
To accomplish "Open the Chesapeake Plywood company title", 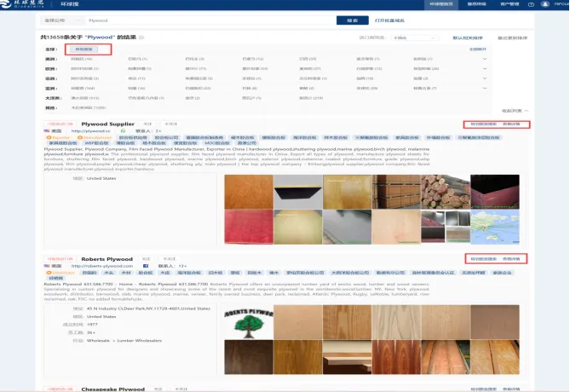I will tap(113, 389).
